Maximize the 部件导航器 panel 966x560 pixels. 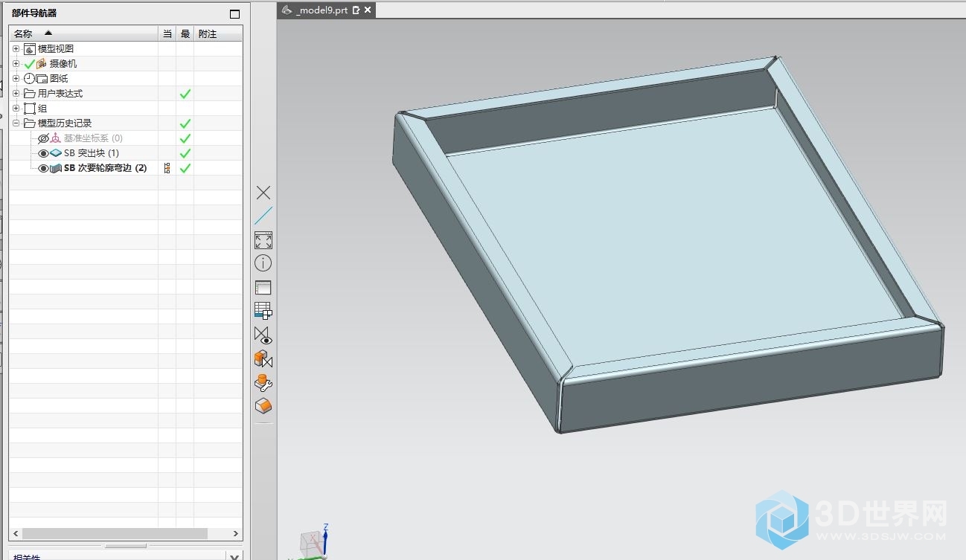pyautogui.click(x=235, y=14)
